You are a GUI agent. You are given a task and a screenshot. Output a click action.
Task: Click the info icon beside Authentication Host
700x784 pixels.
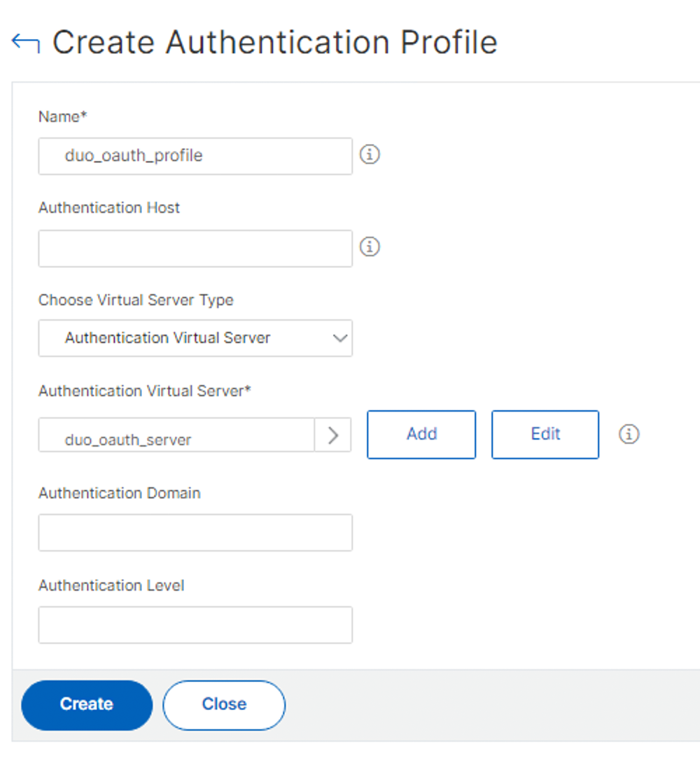(370, 247)
